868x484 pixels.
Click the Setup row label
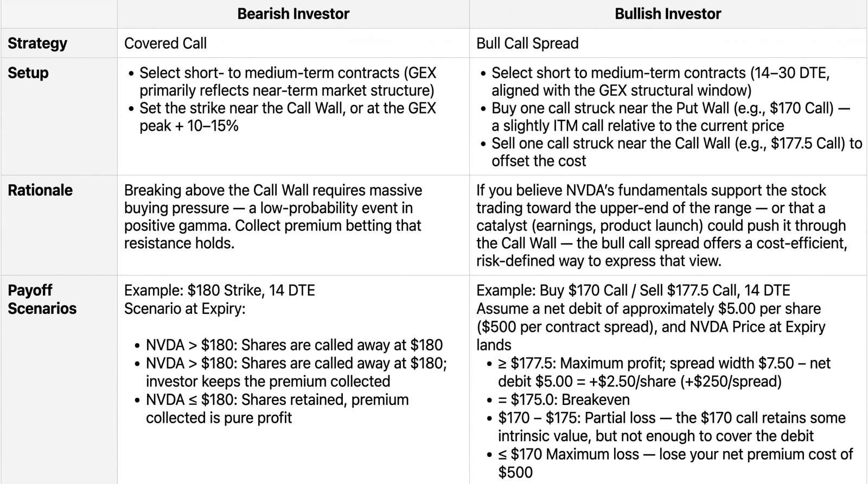28,73
